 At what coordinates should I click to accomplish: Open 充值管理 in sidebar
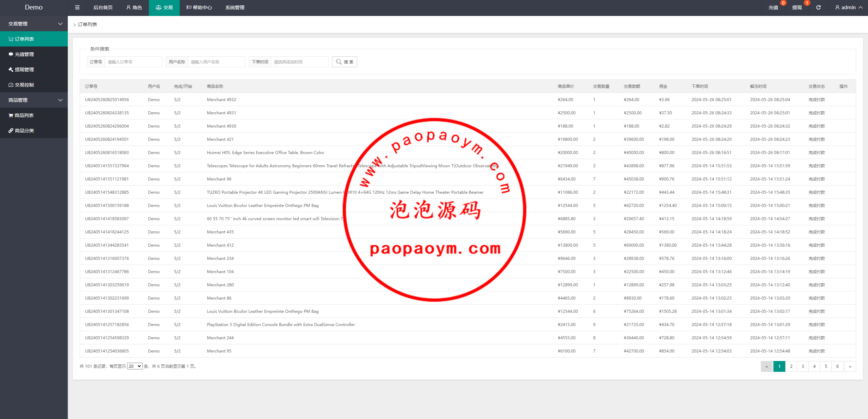click(x=24, y=54)
